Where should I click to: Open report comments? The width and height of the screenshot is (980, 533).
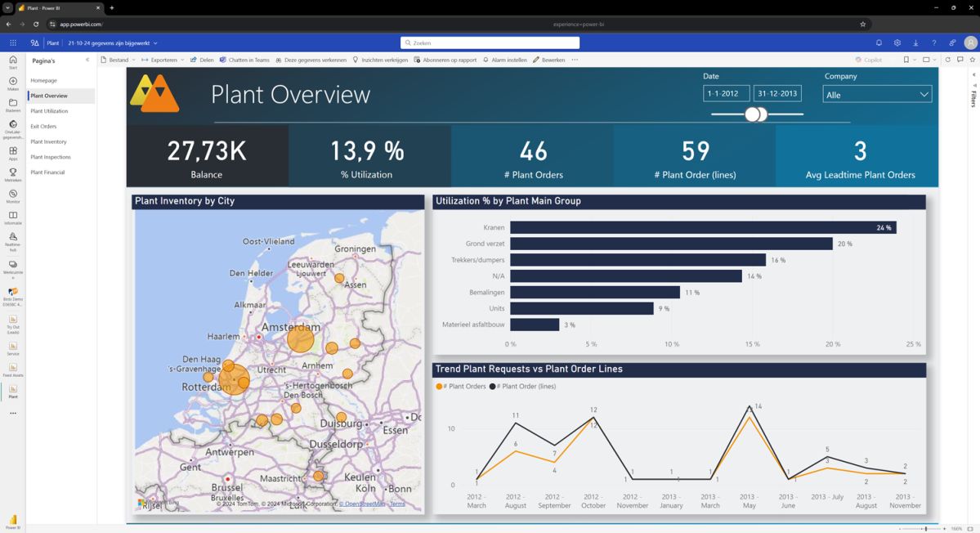click(960, 59)
